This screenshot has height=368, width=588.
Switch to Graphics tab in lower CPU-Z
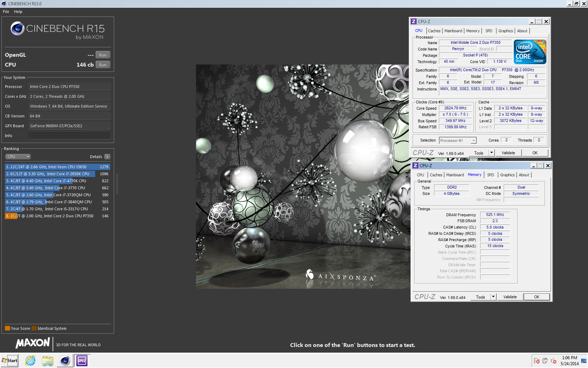click(x=507, y=175)
